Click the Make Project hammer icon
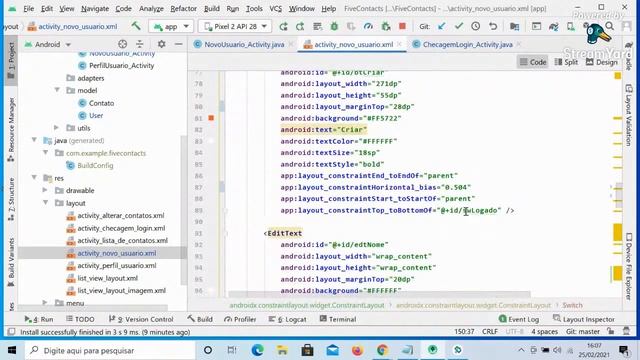This screenshot has height=360, width=640. pos(136,26)
